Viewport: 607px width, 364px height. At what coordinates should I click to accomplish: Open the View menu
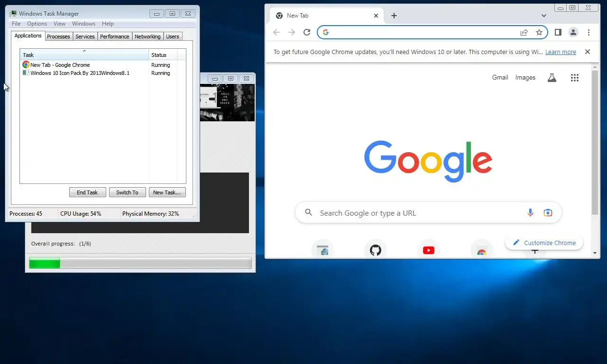(59, 24)
